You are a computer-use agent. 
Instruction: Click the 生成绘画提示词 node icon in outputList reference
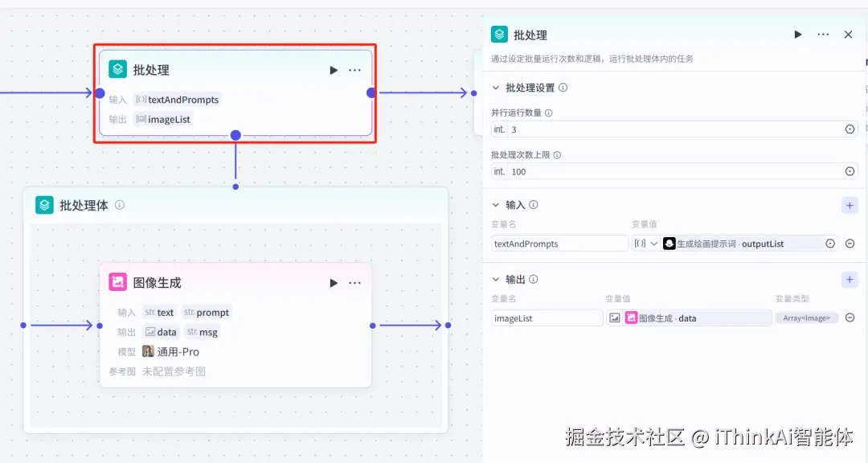(x=669, y=243)
